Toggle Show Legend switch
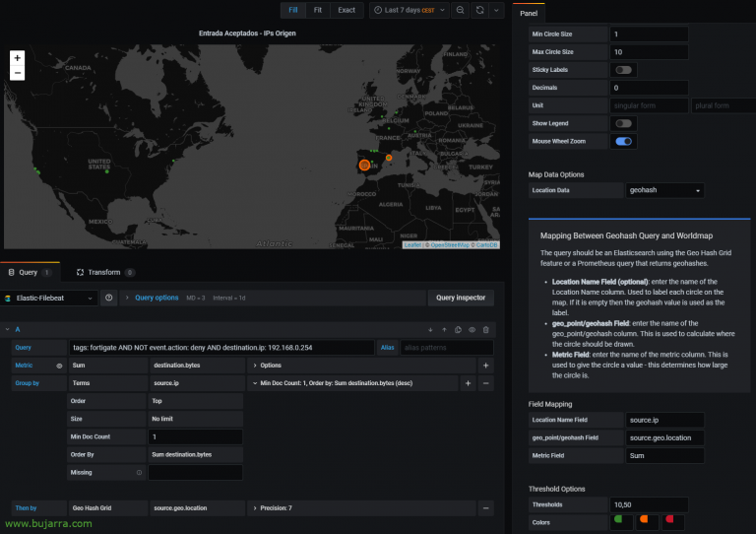Screen dimensions: 756x534 [623, 123]
